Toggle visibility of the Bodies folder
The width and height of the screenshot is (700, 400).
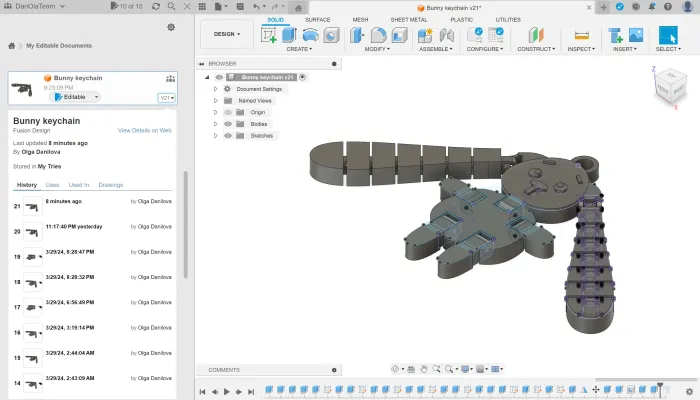[x=227, y=124]
